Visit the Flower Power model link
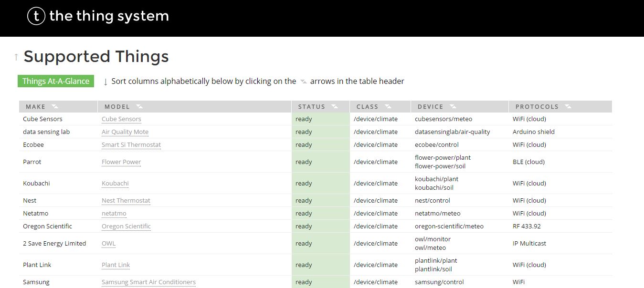 (x=121, y=162)
